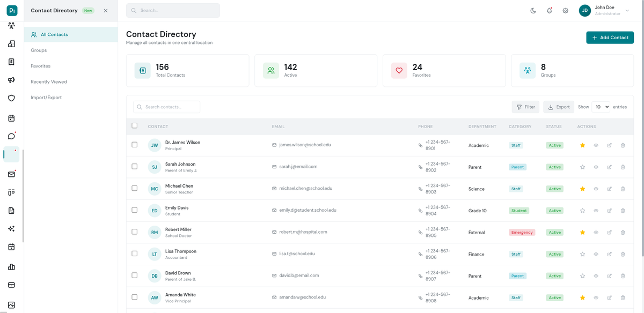This screenshot has width=644, height=313.
Task: Toggle dark mode with the moon icon
Action: [x=533, y=10]
